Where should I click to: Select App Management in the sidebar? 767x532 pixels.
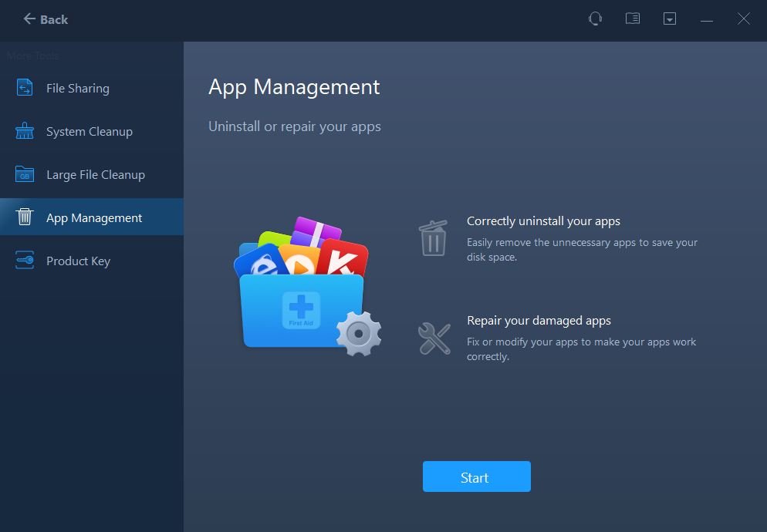92,217
